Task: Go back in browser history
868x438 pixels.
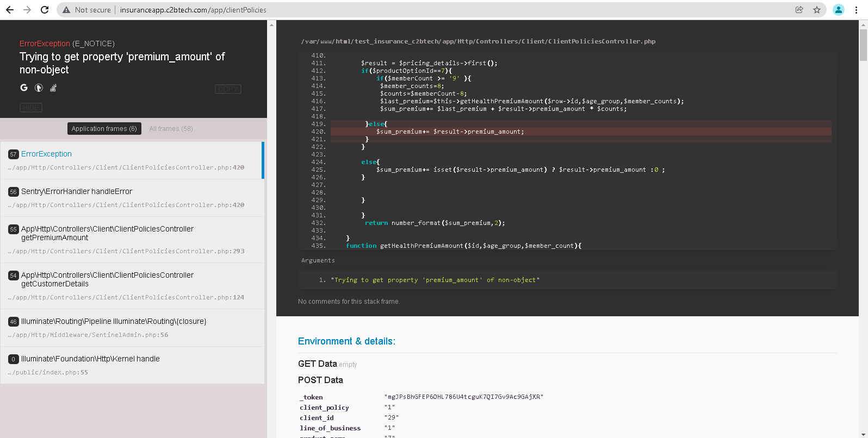Action: [10, 10]
